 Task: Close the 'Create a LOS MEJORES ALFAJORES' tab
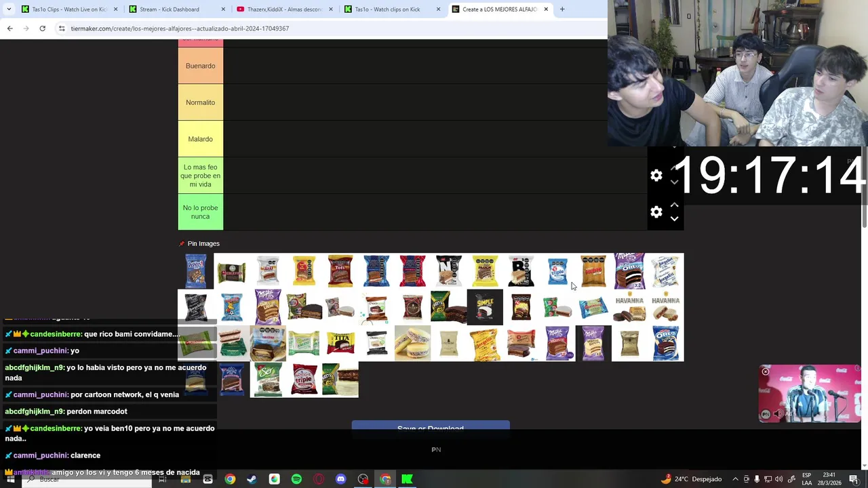point(546,9)
